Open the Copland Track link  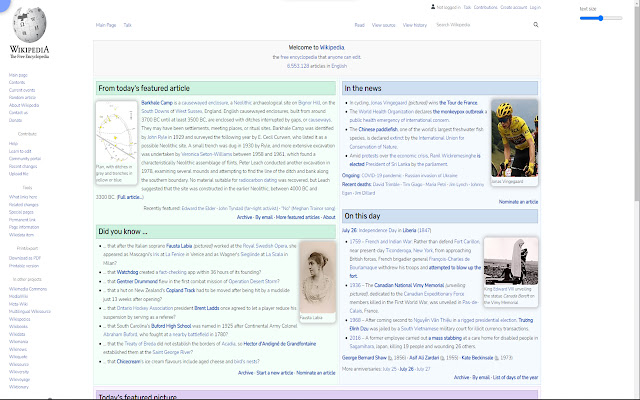pyautogui.click(x=180, y=291)
